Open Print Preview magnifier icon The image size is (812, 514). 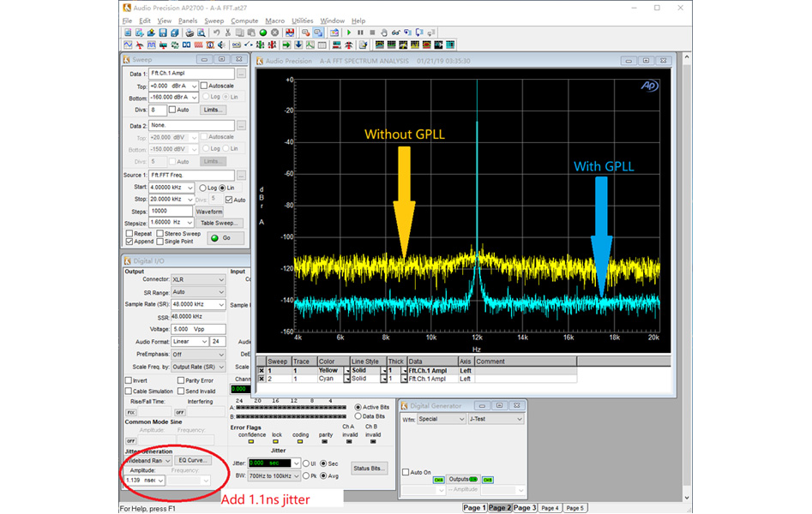(201, 33)
